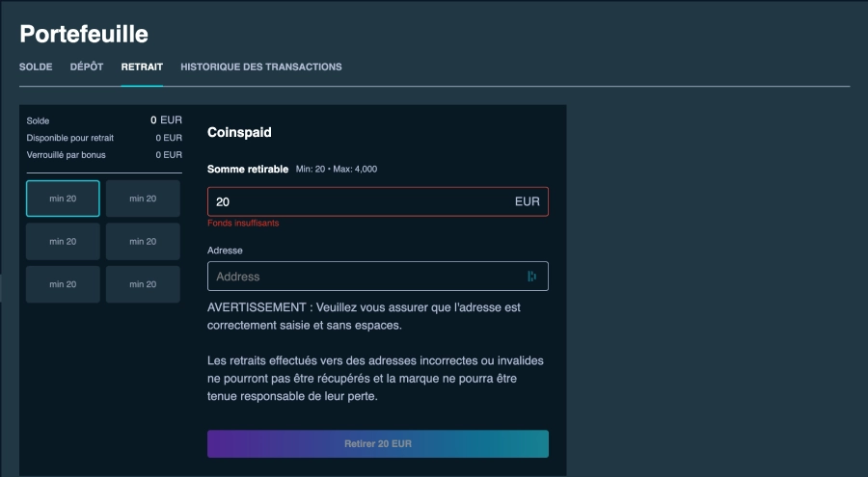Click the Coinspaid heading
This screenshot has height=477, width=868.
(x=239, y=132)
